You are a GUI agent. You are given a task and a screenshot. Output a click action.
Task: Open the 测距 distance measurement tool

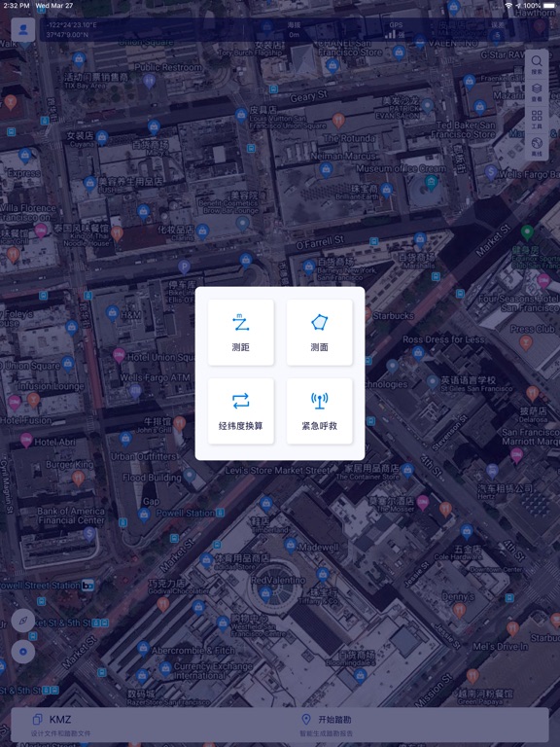(240, 332)
